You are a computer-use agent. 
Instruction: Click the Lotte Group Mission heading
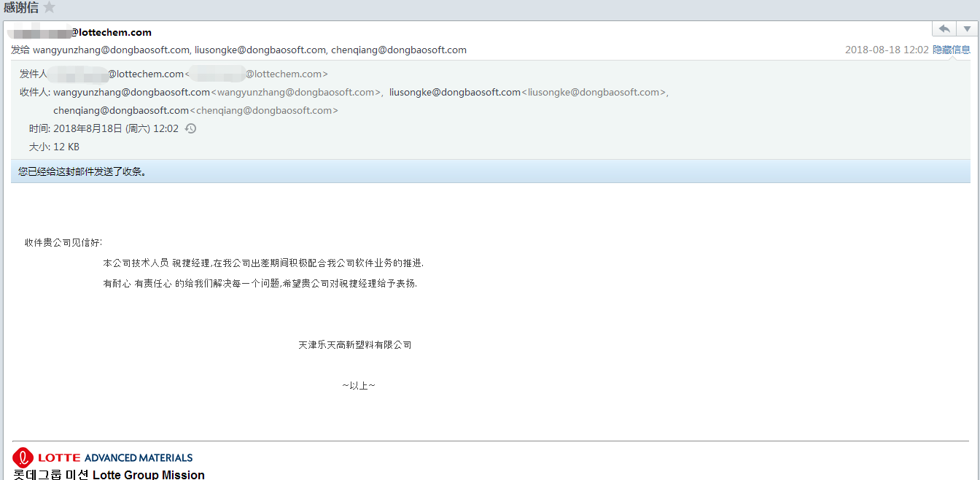(148, 474)
